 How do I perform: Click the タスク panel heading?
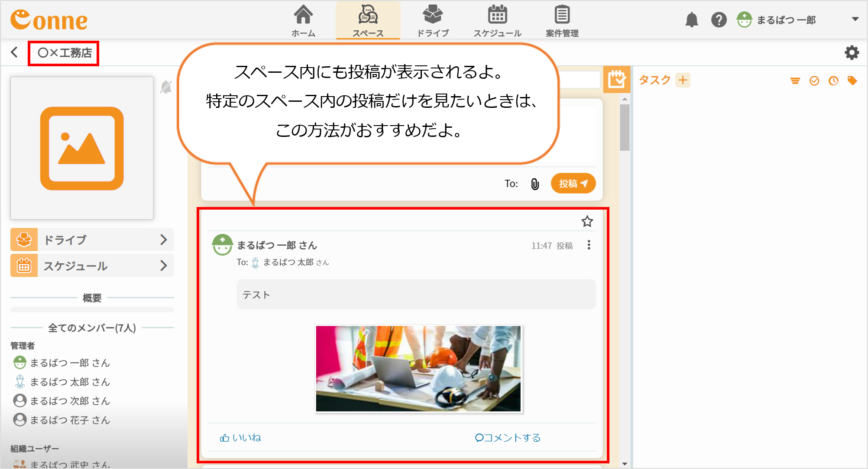click(x=654, y=80)
